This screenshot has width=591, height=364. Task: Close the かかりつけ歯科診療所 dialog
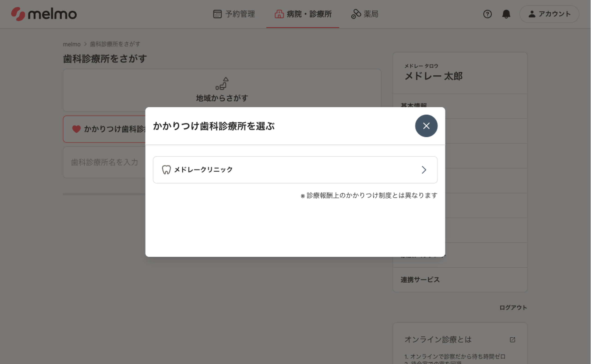point(426,126)
